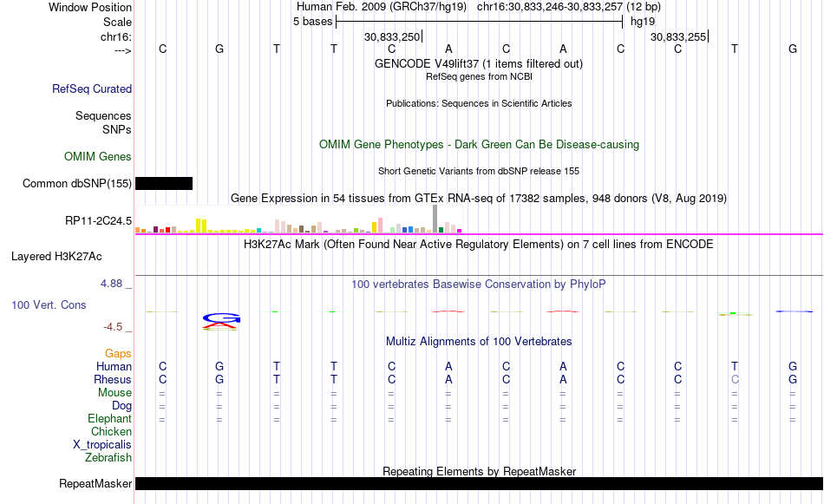The height and width of the screenshot is (504, 824).
Task: Click the 'Human Feb. 2009 (GRCh37/hg19)' assembly text
Action: coord(382,7)
